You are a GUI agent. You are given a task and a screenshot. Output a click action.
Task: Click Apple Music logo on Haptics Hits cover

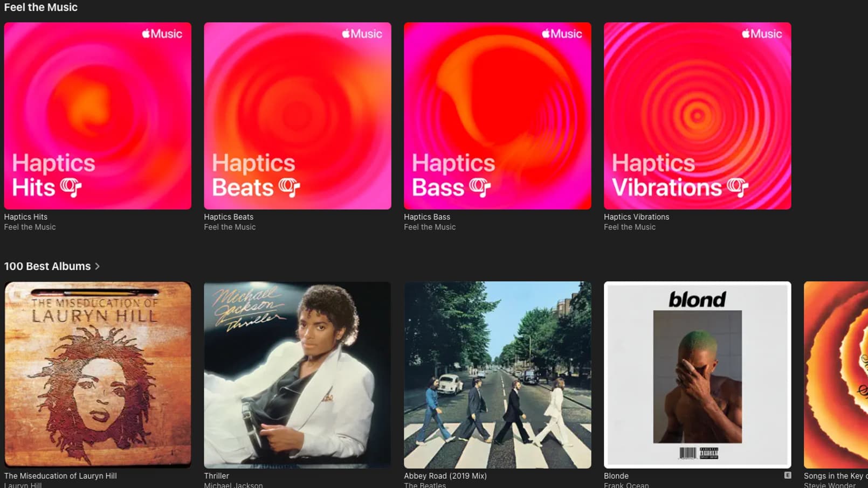[x=162, y=34]
